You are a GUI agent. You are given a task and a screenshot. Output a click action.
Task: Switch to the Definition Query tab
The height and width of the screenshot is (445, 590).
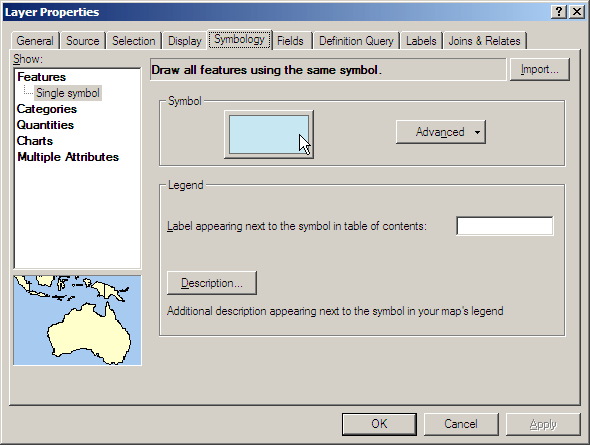coord(356,41)
